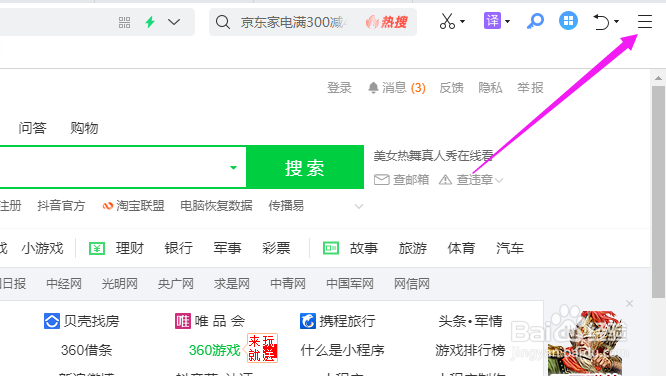Click the purple translate icon
The image size is (666, 376).
(492, 20)
